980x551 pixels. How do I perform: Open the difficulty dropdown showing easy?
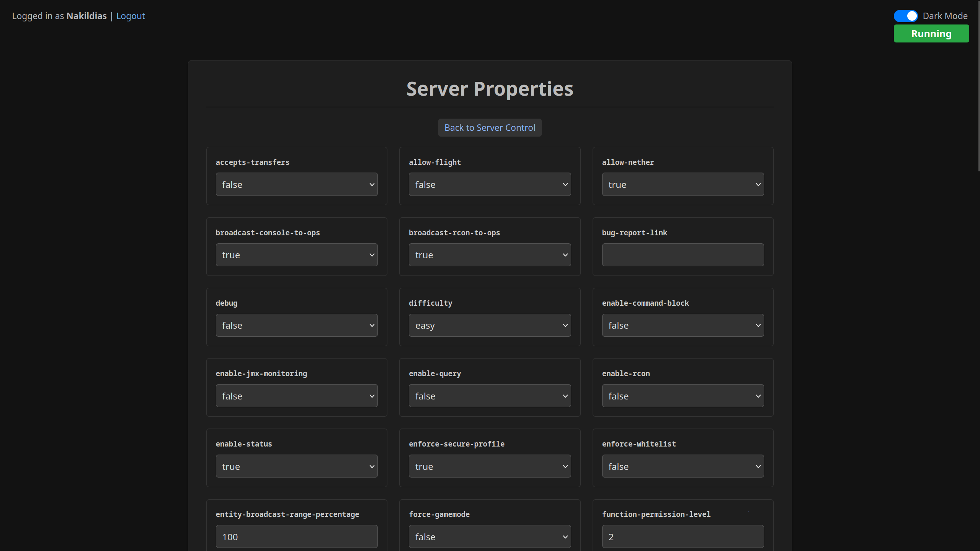click(490, 325)
